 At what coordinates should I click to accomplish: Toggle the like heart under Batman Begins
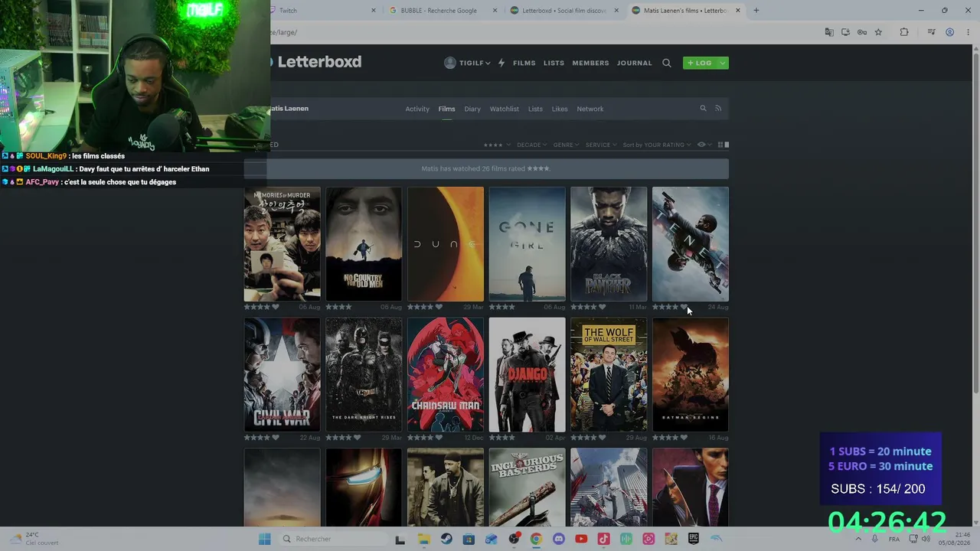[684, 438]
